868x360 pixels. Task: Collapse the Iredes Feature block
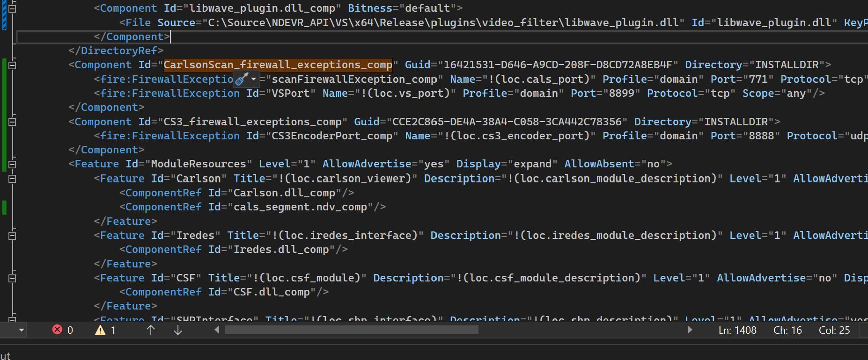click(13, 236)
